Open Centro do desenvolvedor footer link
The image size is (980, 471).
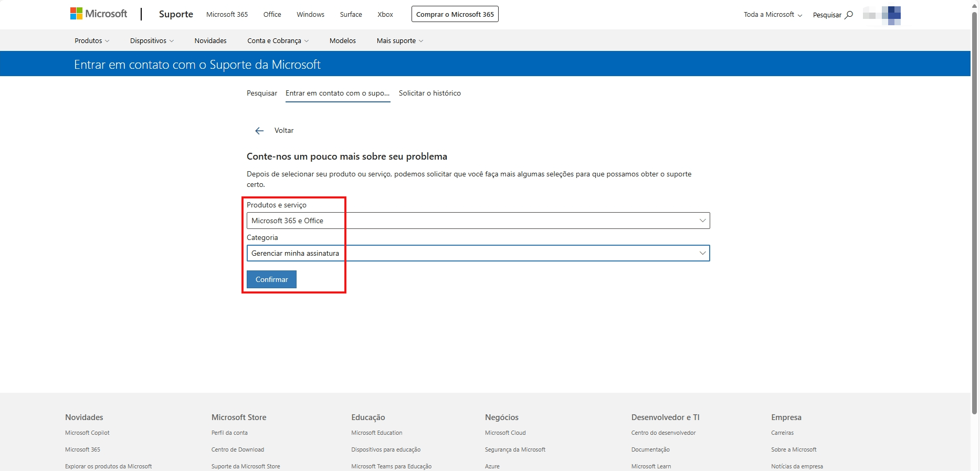pos(663,433)
